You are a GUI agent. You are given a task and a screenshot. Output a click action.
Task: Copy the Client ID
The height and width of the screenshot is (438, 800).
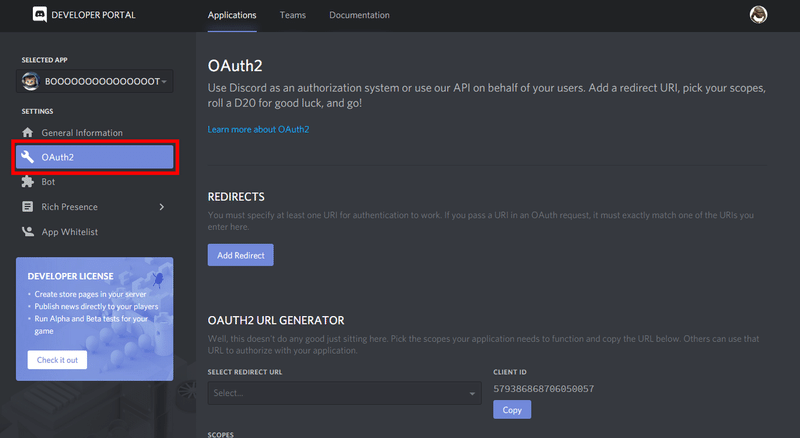coord(512,409)
